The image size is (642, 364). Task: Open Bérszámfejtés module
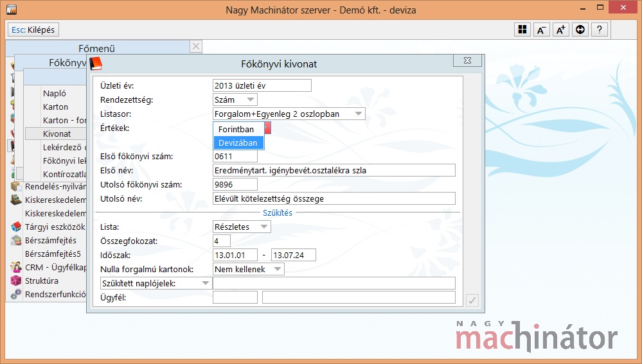51,240
